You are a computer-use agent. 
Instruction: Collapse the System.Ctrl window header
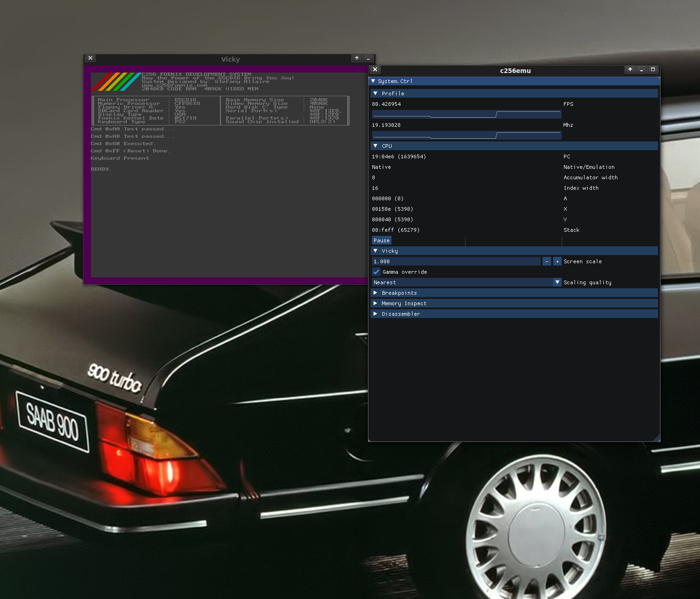pos(373,81)
